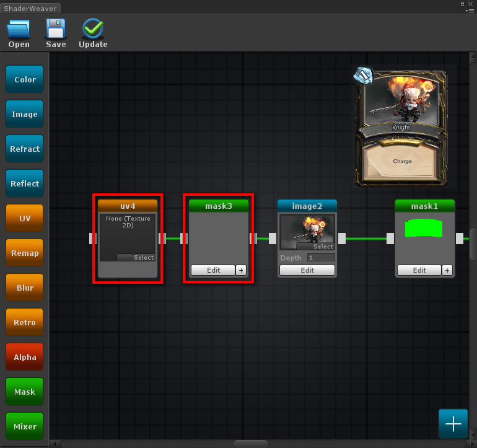Click Select in uv4 texture slot
This screenshot has width=477, height=448.
136,258
